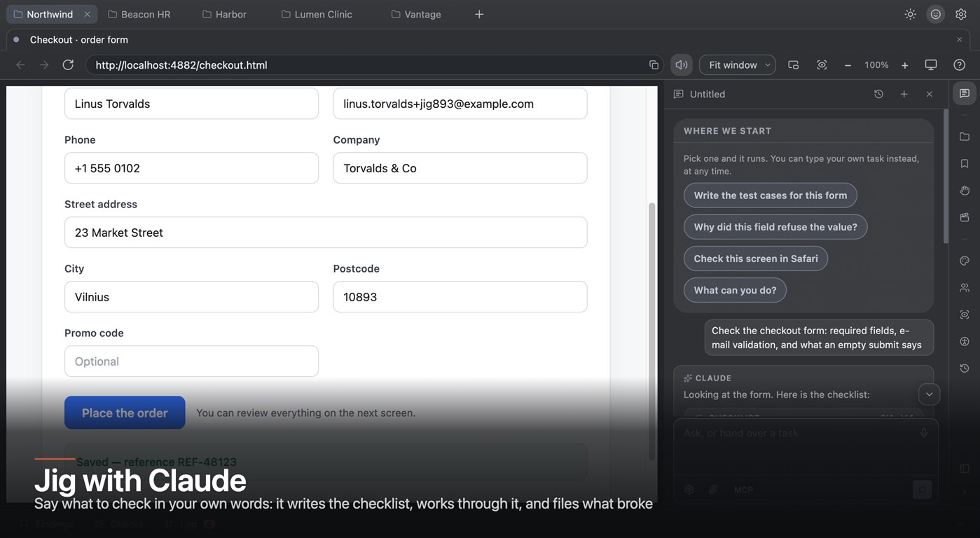Screen dimensions: 980x538
Task: Click the email address field
Action: [x=460, y=104]
